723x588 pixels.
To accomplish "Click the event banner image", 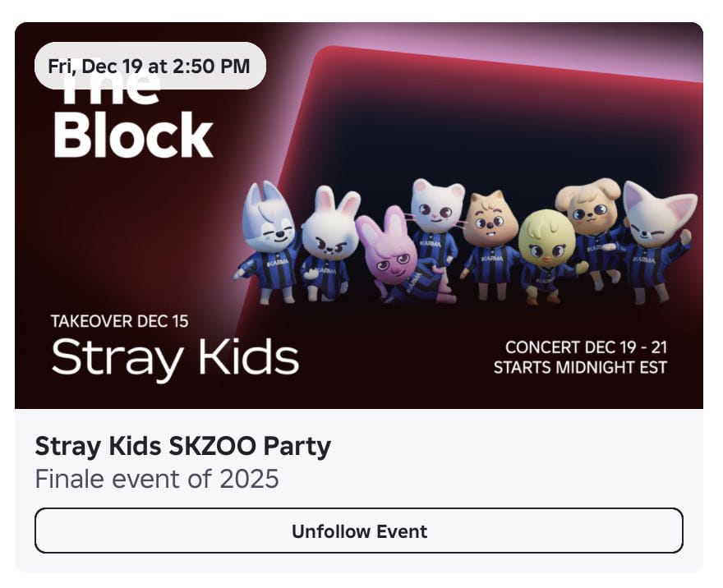I will click(x=361, y=214).
